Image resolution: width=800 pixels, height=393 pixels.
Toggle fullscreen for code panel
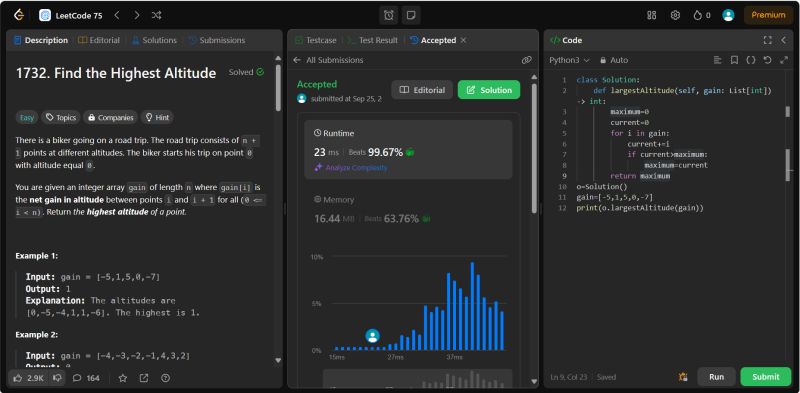[x=767, y=40]
